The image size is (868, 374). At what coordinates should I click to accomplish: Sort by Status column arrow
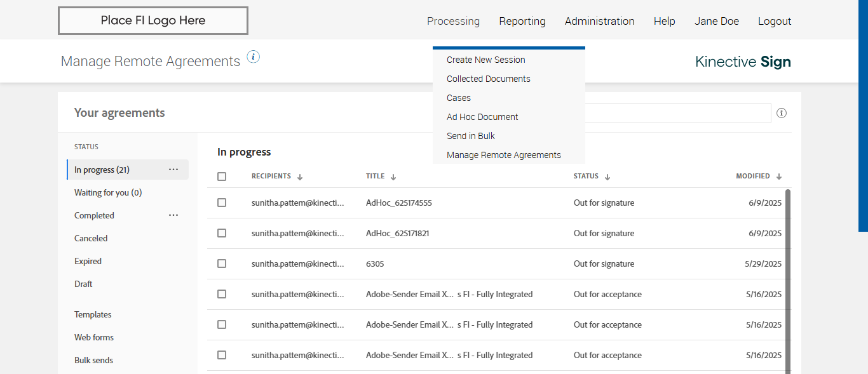[x=607, y=177]
